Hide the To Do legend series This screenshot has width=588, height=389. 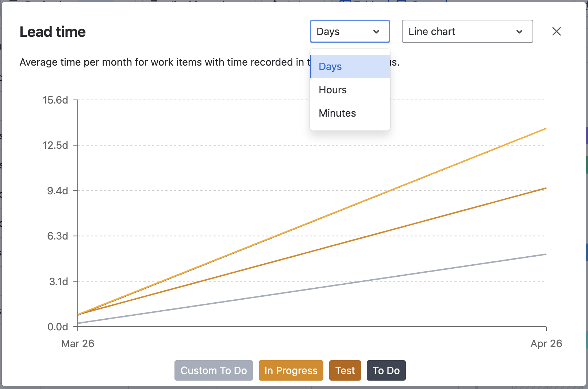point(386,370)
